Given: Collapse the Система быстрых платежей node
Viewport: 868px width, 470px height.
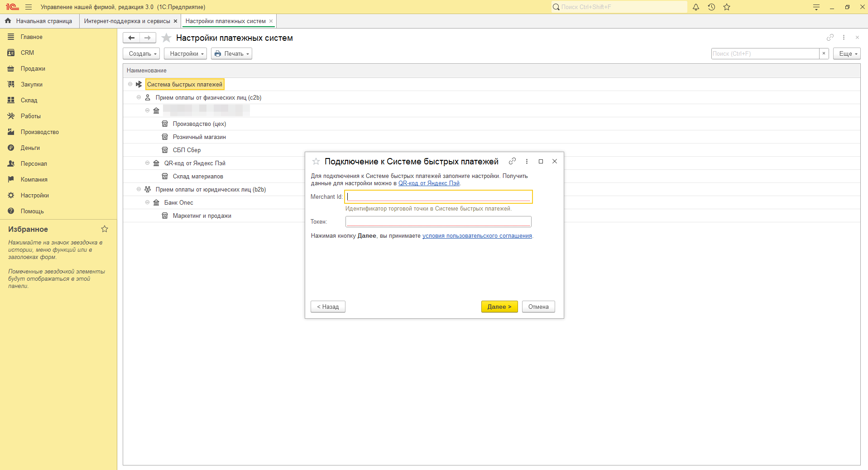Looking at the screenshot, I should tap(130, 84).
